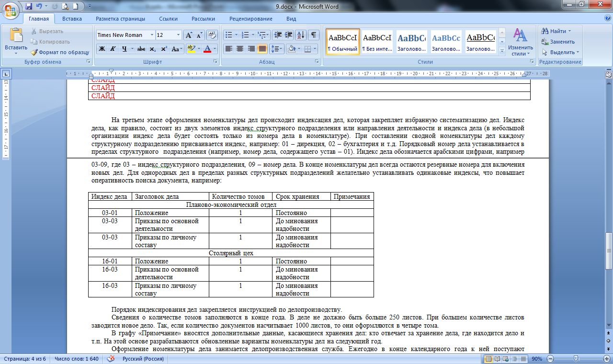
Task: Apply Без интервала style
Action: (x=377, y=42)
